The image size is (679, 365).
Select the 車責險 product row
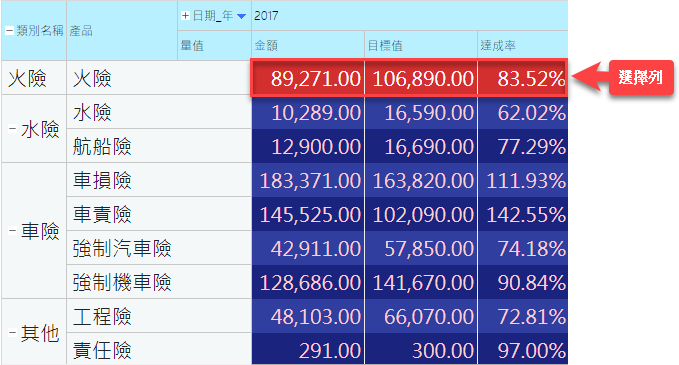[x=159, y=214]
